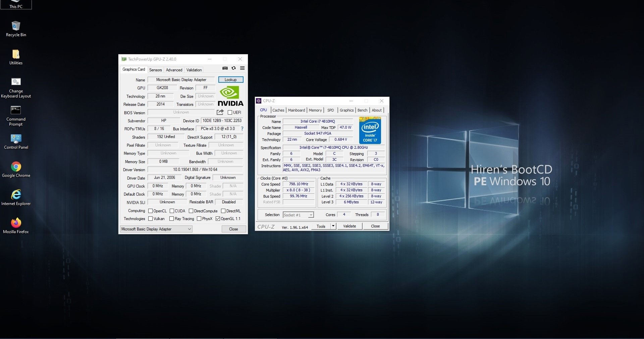644x339 pixels.
Task: Take a GPU-Z screenshot with camera icon
Action: 225,68
